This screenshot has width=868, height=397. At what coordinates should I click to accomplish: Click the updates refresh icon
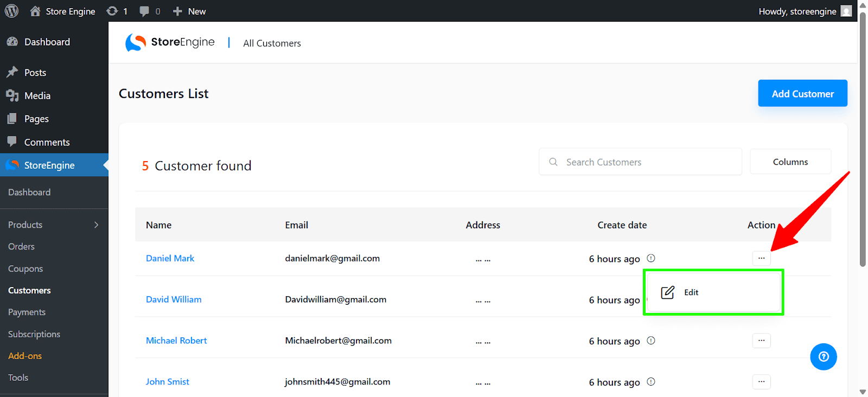point(112,11)
